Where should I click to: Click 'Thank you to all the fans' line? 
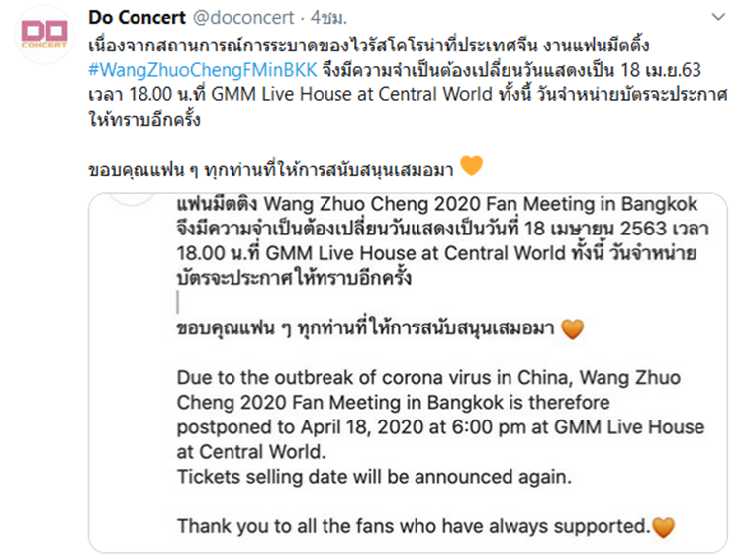pos(412,525)
